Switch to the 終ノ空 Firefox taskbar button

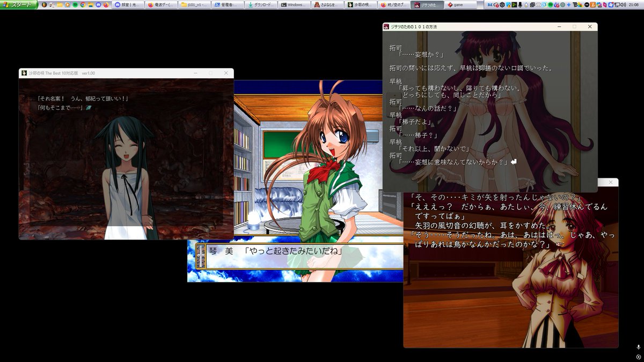(393, 5)
